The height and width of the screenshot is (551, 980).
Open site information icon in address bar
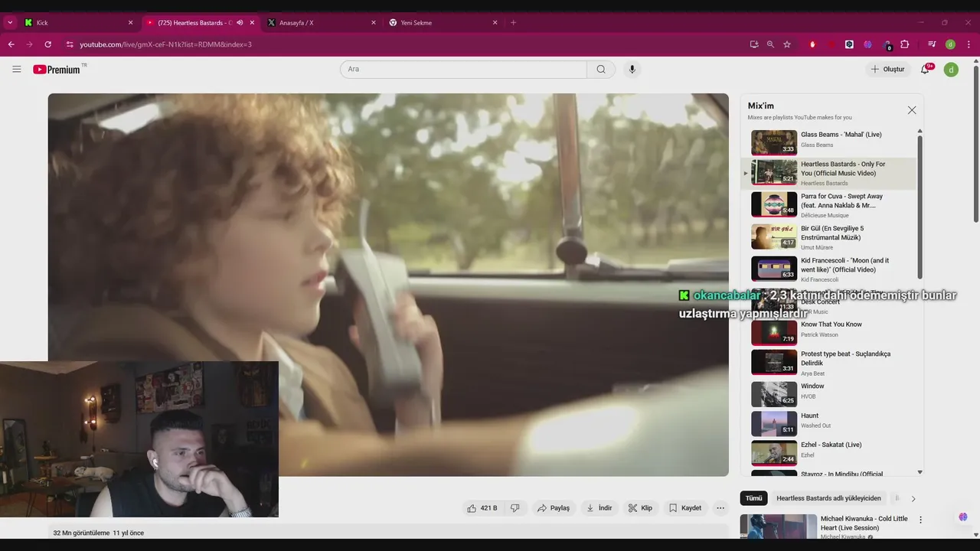pos(70,44)
